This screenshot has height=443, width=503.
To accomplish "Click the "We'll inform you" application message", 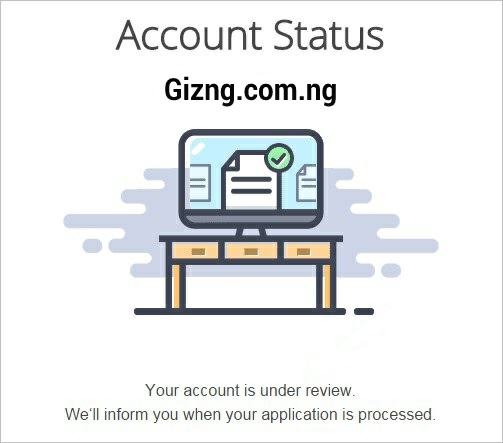I will pos(250,415).
